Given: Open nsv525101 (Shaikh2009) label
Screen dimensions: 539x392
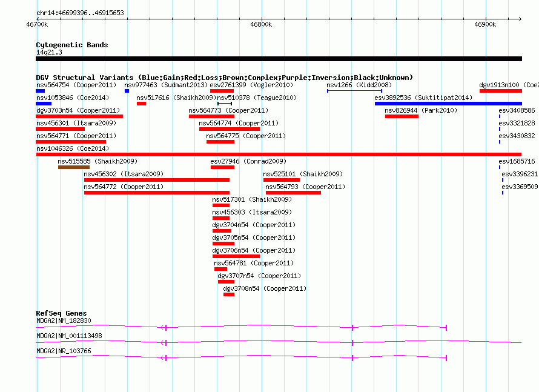Looking at the screenshot, I should 303,174.
